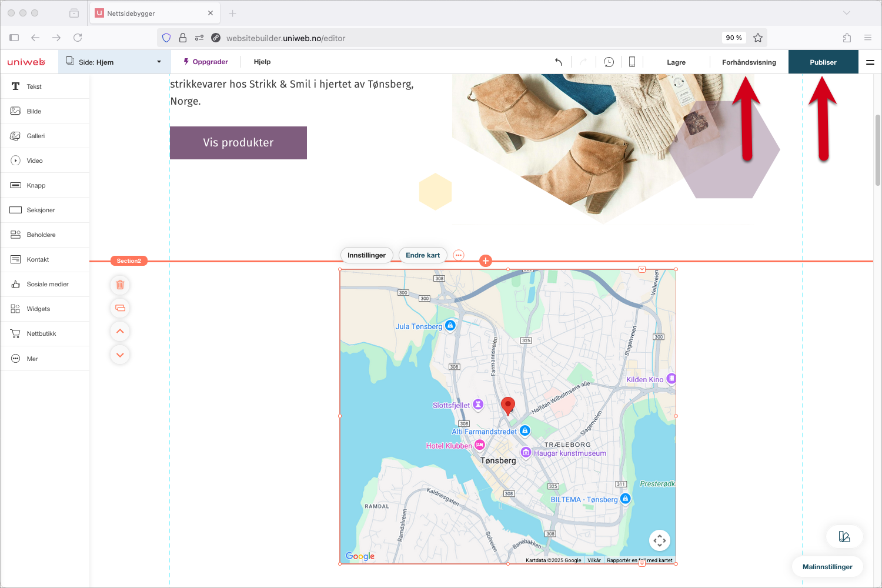The height and width of the screenshot is (588, 882).
Task: Open more options for the map widget
Action: point(459,255)
